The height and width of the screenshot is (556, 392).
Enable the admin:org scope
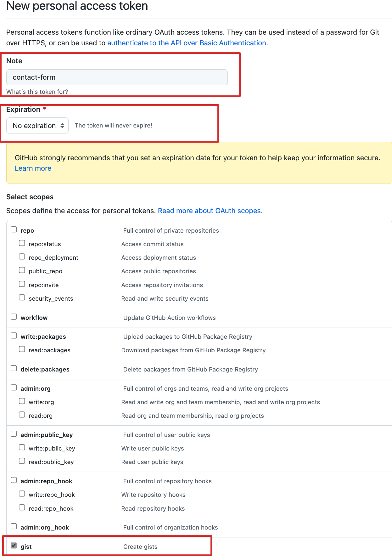[x=14, y=388]
